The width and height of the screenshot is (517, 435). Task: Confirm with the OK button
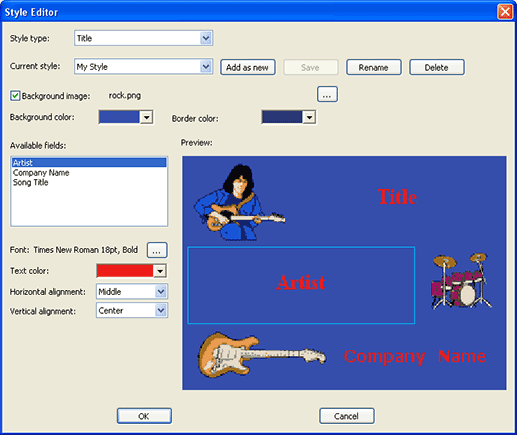pos(144,416)
